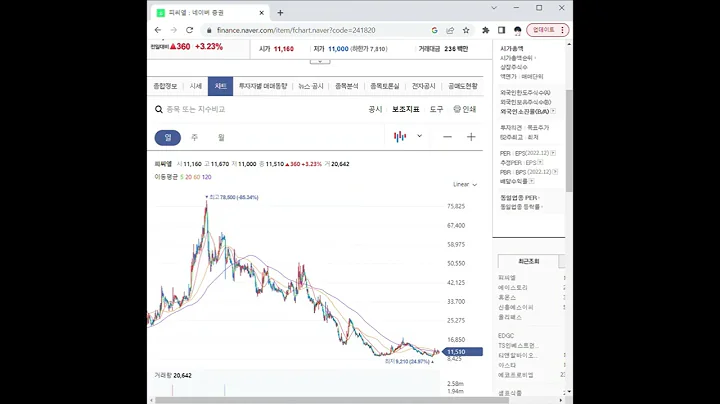Zoom out the chart with minus
Viewport: 720px width, 404px height.
tap(447, 137)
